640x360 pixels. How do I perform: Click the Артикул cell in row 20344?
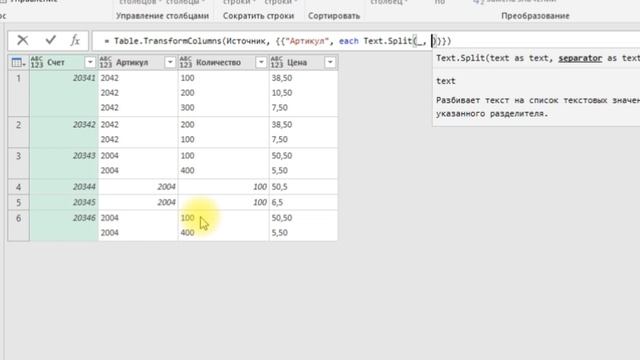(138, 187)
